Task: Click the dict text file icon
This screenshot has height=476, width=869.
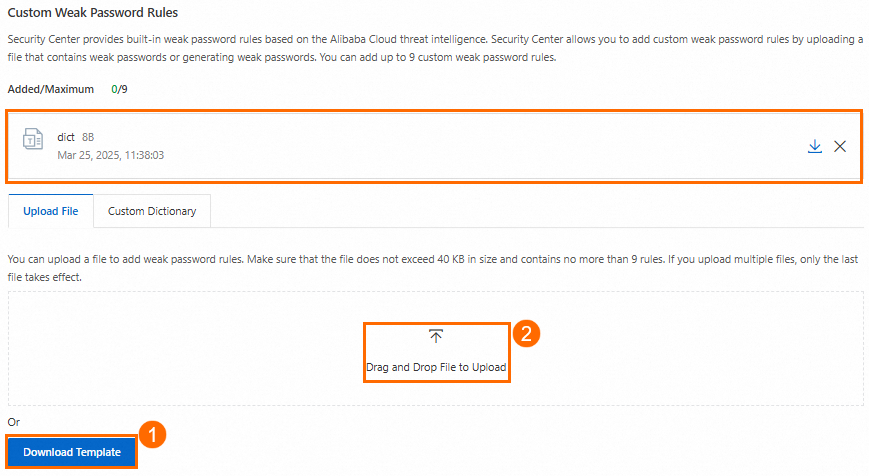Action: tap(33, 140)
